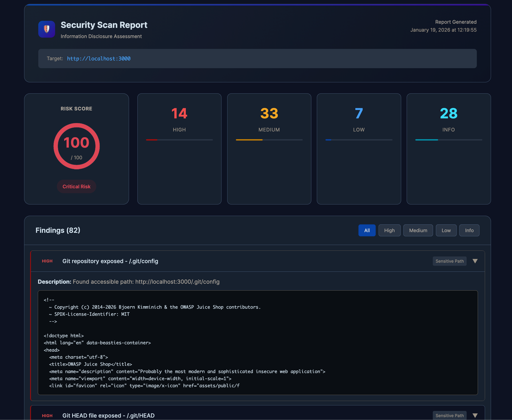Filter findings by High severity
Image resolution: width=512 pixels, height=420 pixels.
click(389, 230)
